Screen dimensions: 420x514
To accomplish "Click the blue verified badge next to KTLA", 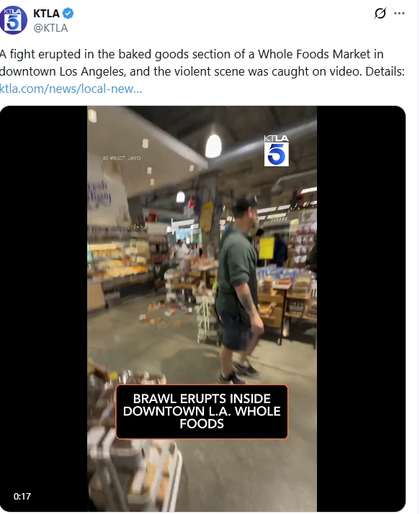I will [68, 14].
